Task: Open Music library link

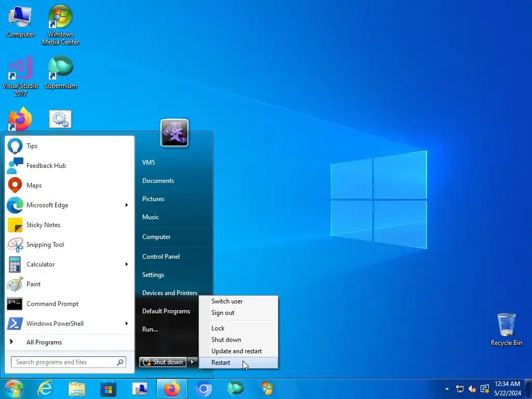Action: click(x=151, y=217)
